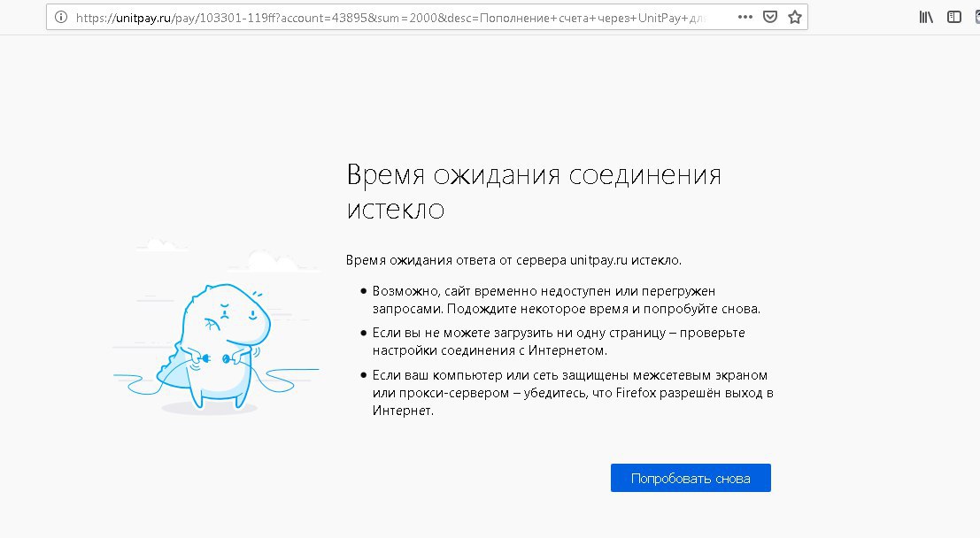Click the site information icon in address bar
Viewport: 980px width, 538px height.
click(x=60, y=18)
